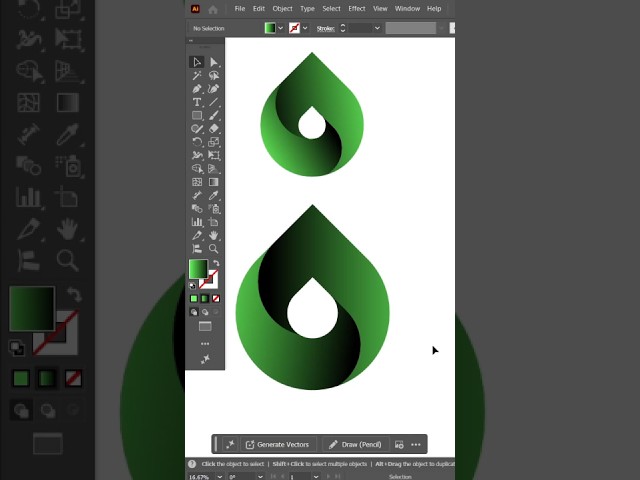Open the artboard number dropdown
Screen dimensions: 640x480
tap(316, 477)
